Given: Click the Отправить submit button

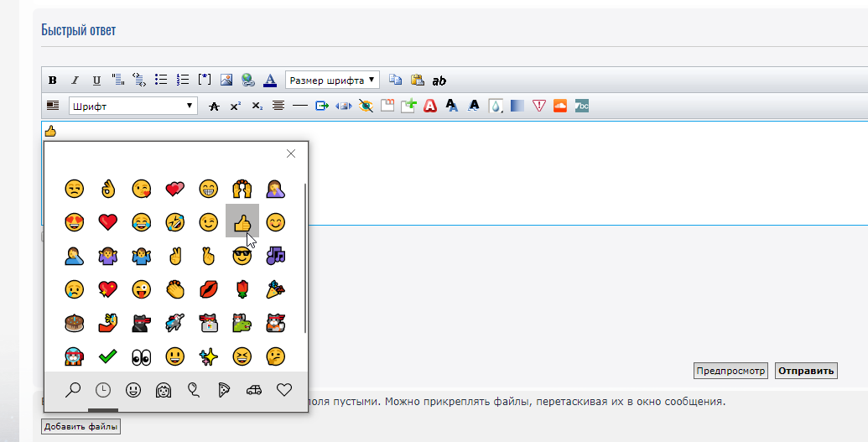Looking at the screenshot, I should 806,371.
